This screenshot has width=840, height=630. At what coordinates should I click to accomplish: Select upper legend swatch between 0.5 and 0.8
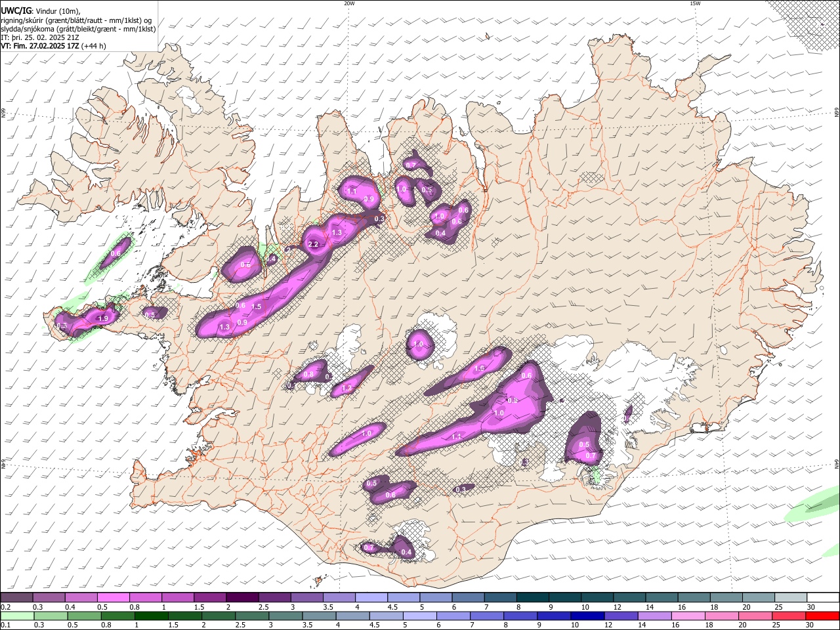click(113, 598)
